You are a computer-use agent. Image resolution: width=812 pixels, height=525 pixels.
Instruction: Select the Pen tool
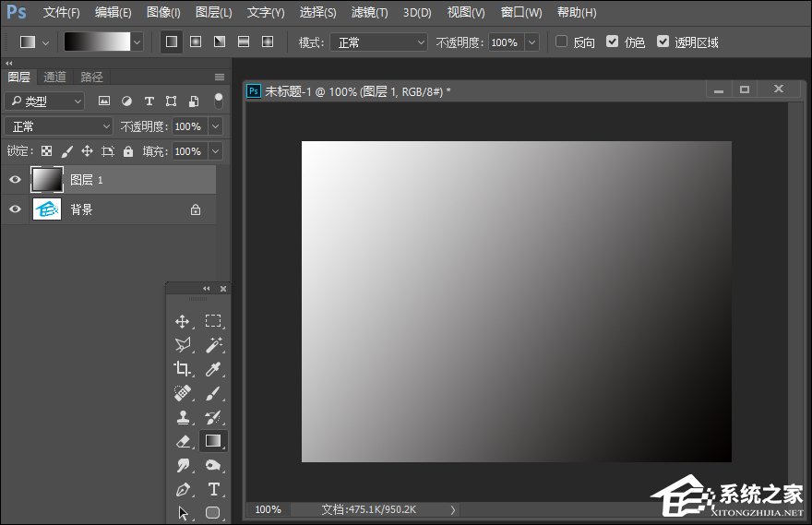click(x=183, y=489)
